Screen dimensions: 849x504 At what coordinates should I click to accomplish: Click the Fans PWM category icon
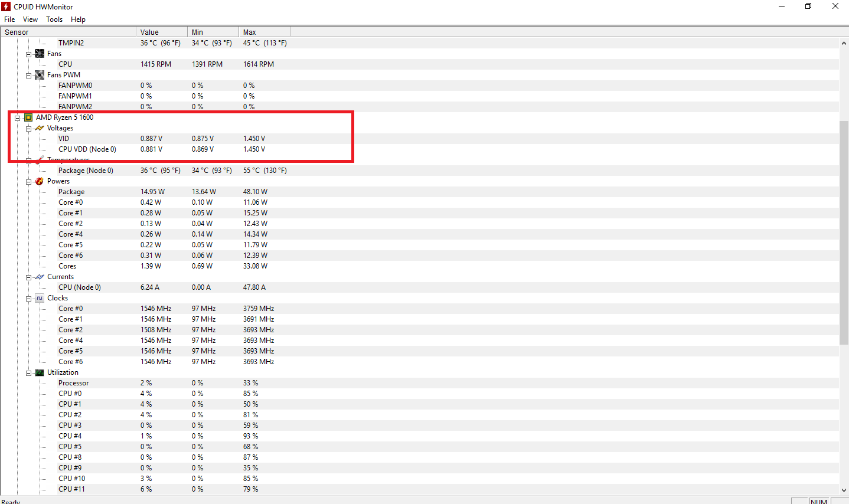click(40, 75)
